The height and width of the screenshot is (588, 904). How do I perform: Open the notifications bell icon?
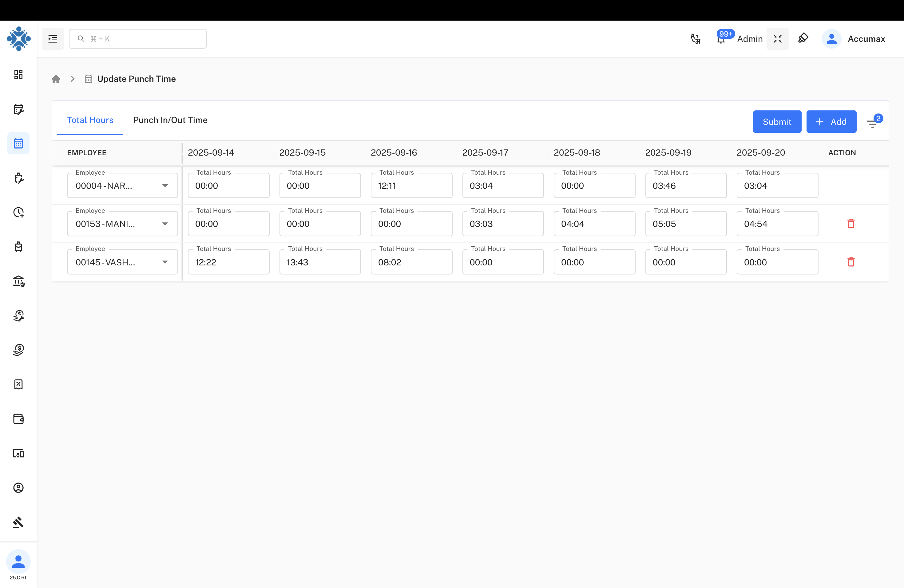(x=720, y=39)
